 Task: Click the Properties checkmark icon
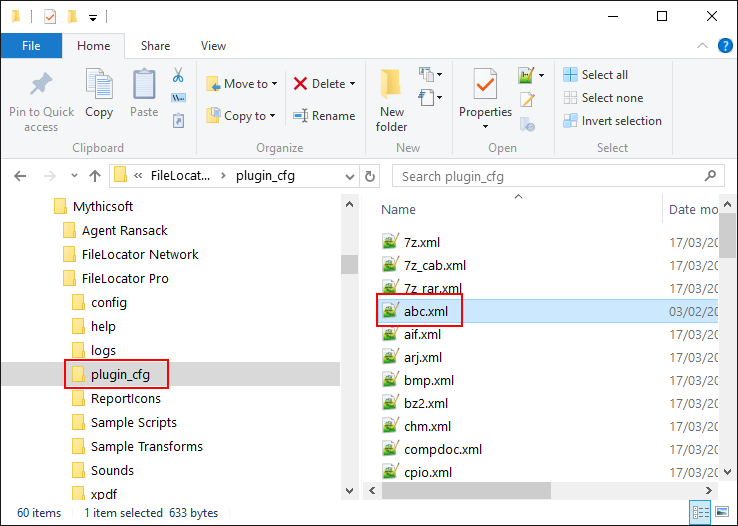pos(485,84)
